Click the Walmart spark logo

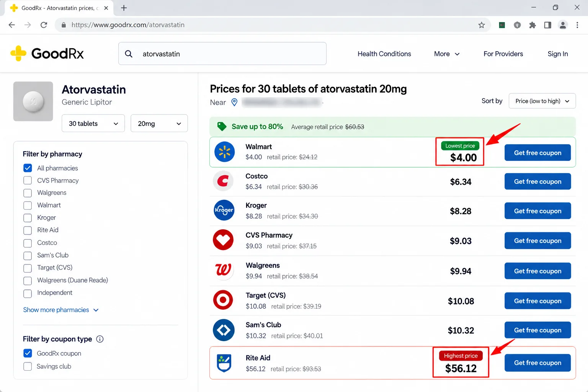pyautogui.click(x=224, y=152)
